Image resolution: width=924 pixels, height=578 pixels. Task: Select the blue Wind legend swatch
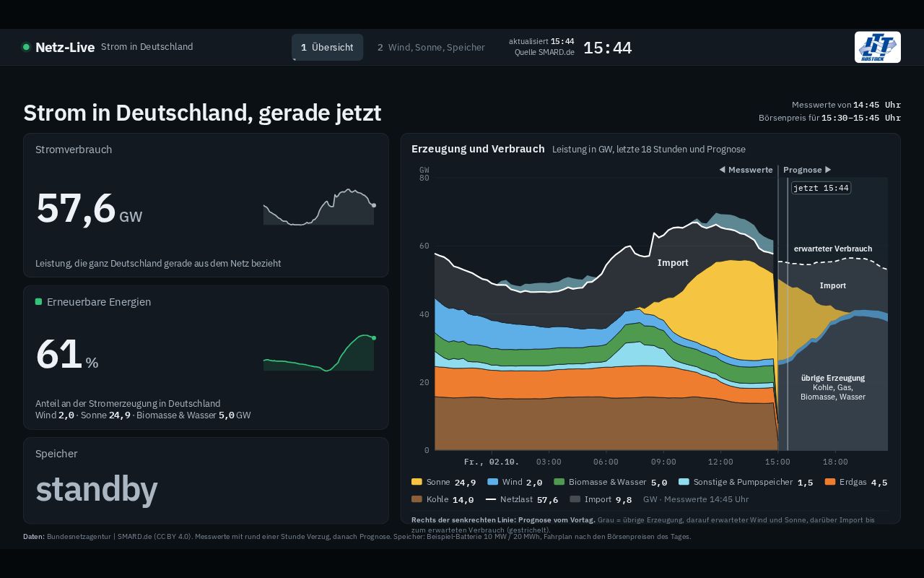pos(492,482)
